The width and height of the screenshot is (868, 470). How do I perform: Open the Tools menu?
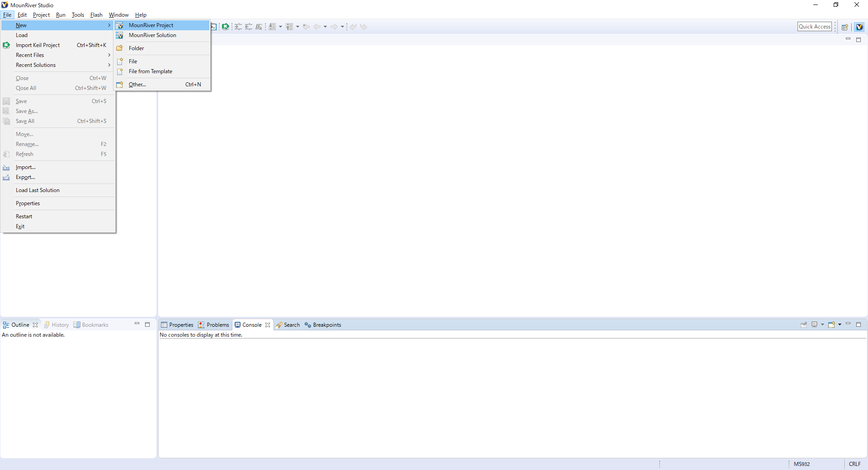coord(78,15)
